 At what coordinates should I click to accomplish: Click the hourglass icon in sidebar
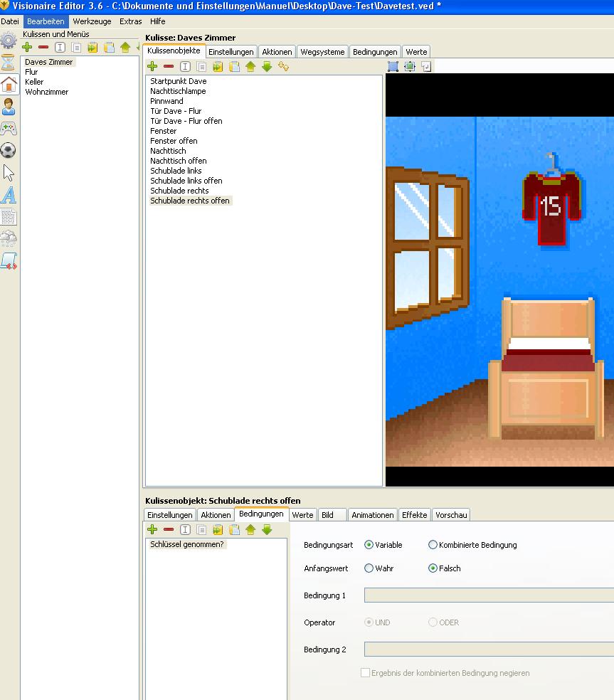coord(9,63)
